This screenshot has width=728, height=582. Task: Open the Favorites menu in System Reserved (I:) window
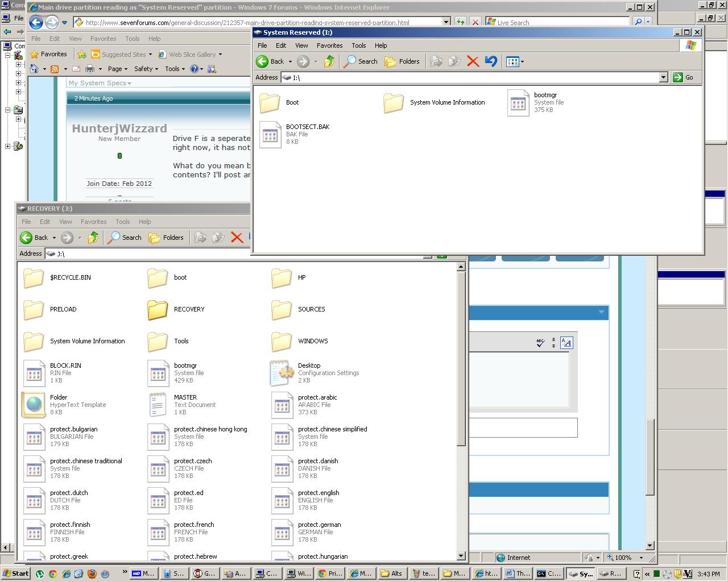(330, 45)
